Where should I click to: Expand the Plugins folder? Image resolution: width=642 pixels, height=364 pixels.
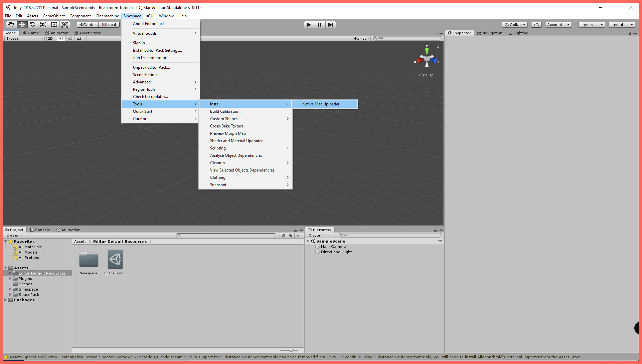(10, 279)
